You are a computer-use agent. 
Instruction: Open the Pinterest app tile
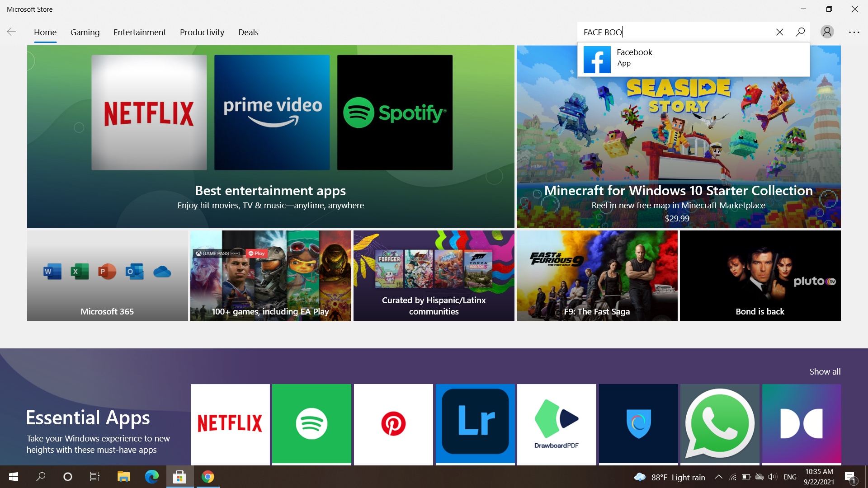point(393,423)
